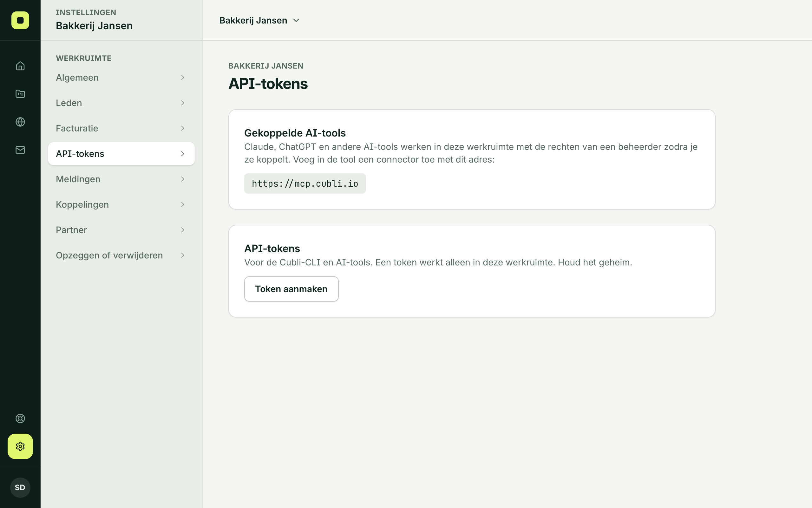Click the WERKRUIMTE section label
This screenshot has width=812, height=508.
(x=83, y=58)
